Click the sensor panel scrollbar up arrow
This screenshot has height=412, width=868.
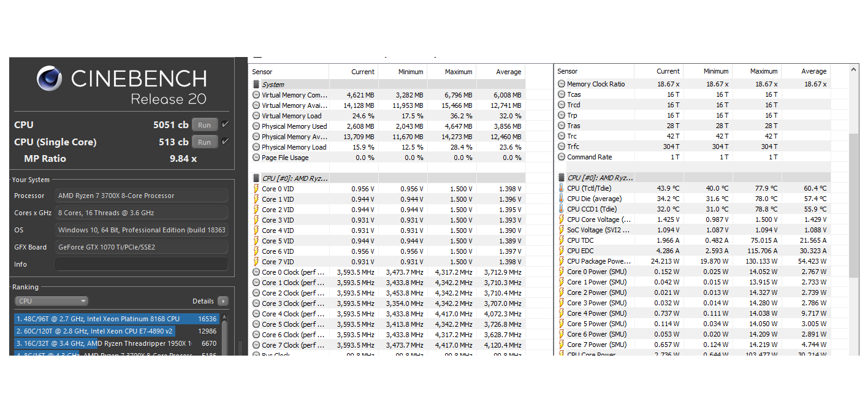tap(853, 69)
